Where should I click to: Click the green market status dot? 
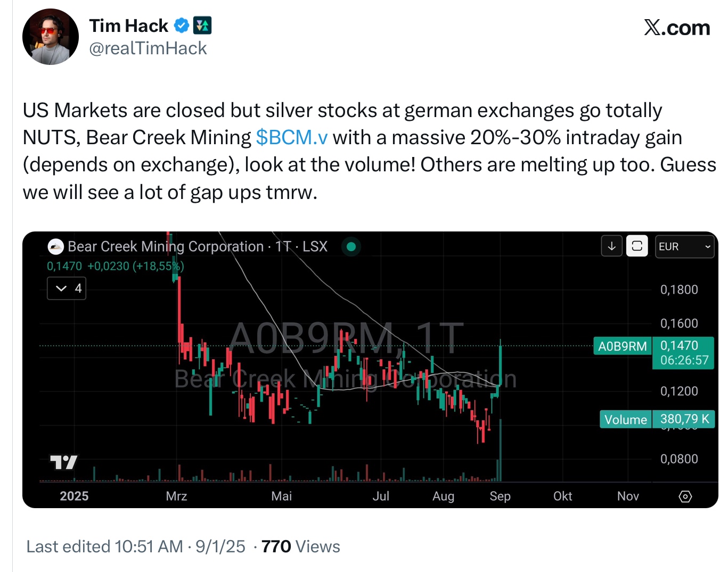coord(351,246)
